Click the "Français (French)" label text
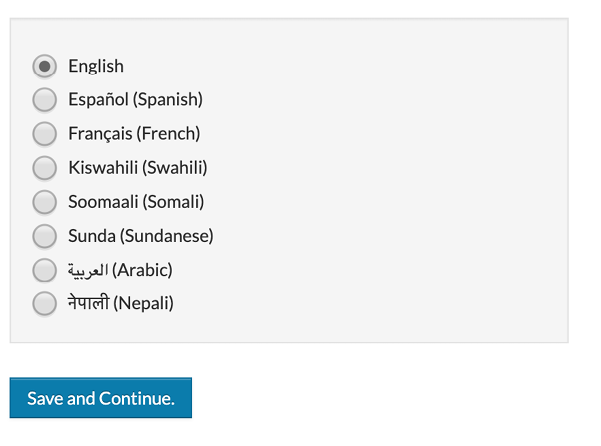This screenshot has height=446, width=601. (134, 134)
